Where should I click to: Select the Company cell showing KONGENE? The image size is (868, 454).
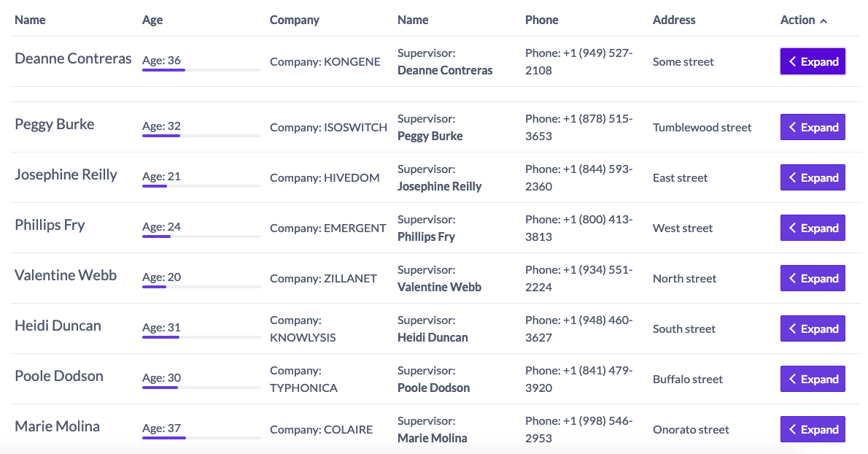[325, 61]
